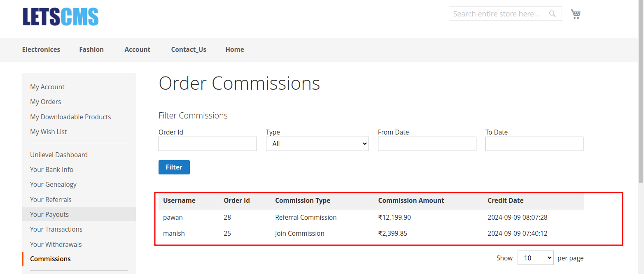
Task: Open the Show per page dropdown
Action: point(535,258)
